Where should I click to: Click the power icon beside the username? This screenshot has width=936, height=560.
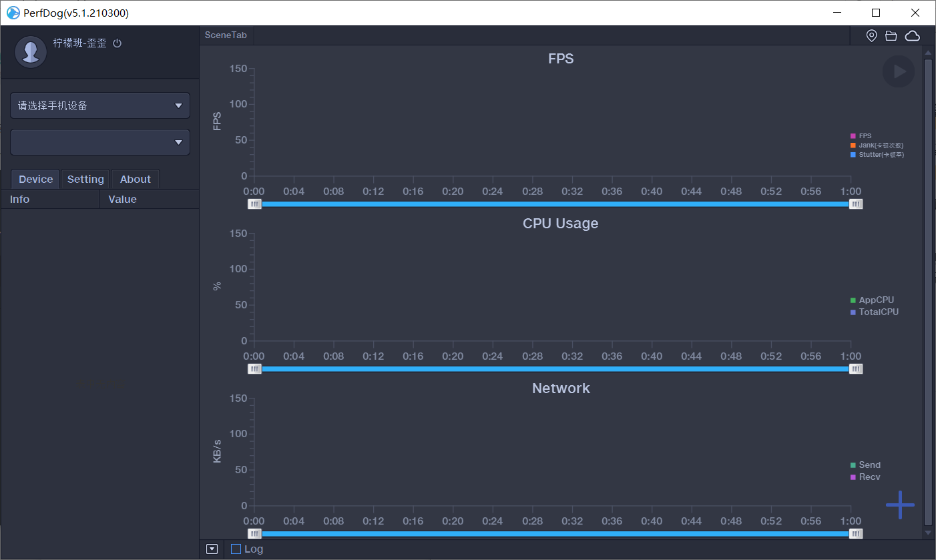tap(118, 43)
